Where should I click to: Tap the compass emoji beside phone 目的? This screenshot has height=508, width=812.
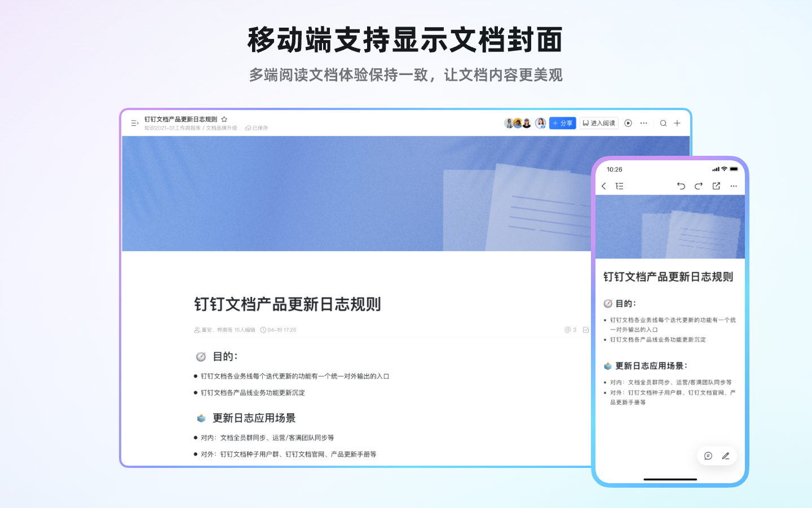pyautogui.click(x=608, y=304)
